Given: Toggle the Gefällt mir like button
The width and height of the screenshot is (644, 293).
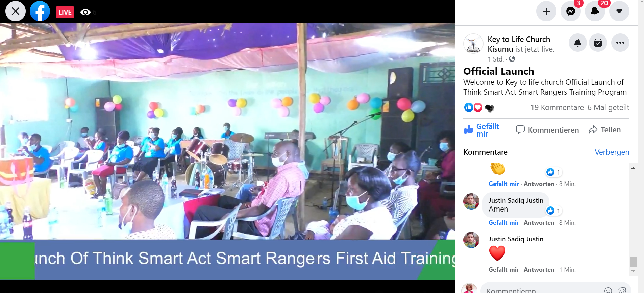Looking at the screenshot, I should coord(482,130).
